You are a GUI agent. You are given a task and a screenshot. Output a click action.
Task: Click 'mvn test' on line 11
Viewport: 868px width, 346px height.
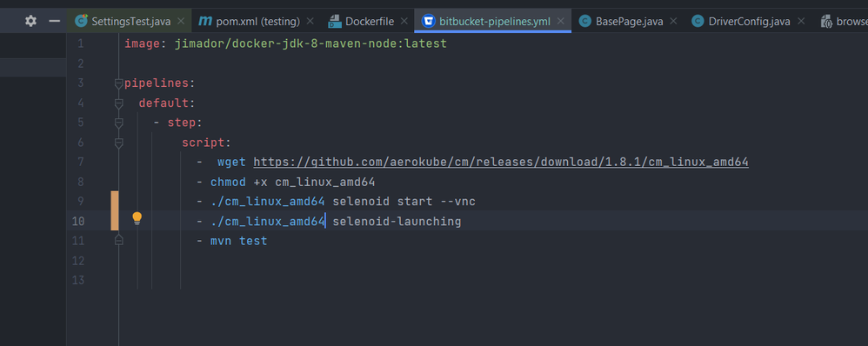238,241
